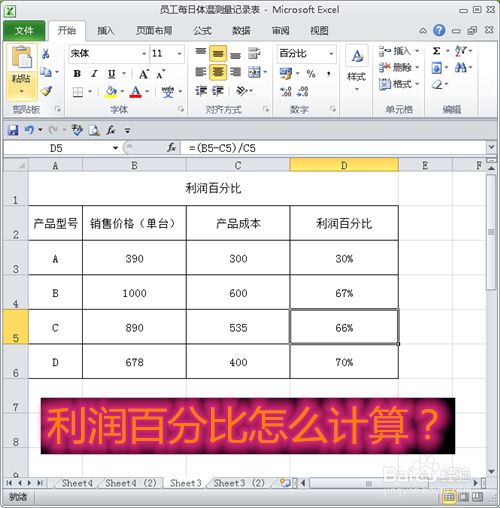This screenshot has height=508, width=500.
Task: Align text right
Action: [x=235, y=72]
